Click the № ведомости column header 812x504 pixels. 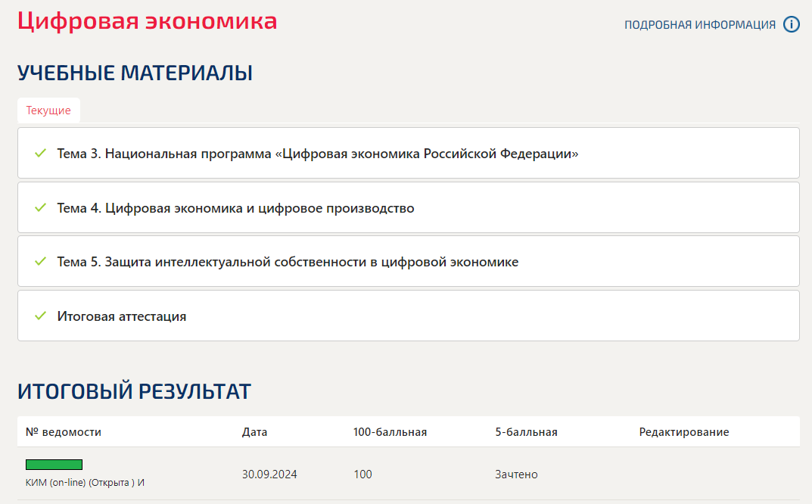click(63, 432)
